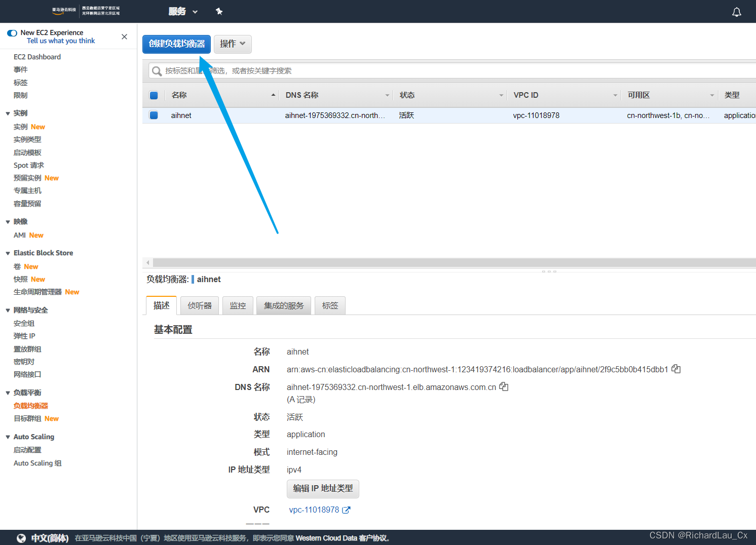Collapse the 网络与安全 section
Viewport: 756px width, 545px height.
point(8,310)
